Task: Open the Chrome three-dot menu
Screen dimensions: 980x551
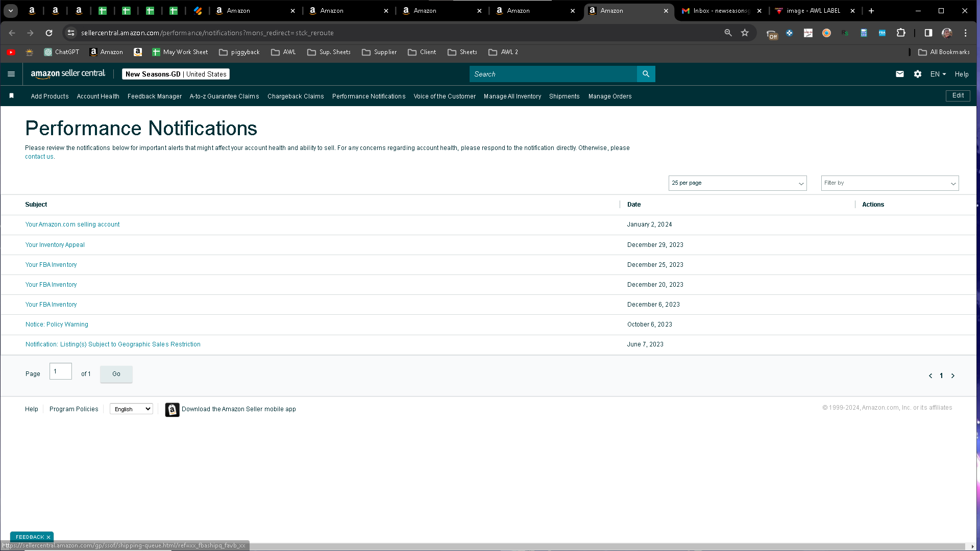Action: click(965, 33)
